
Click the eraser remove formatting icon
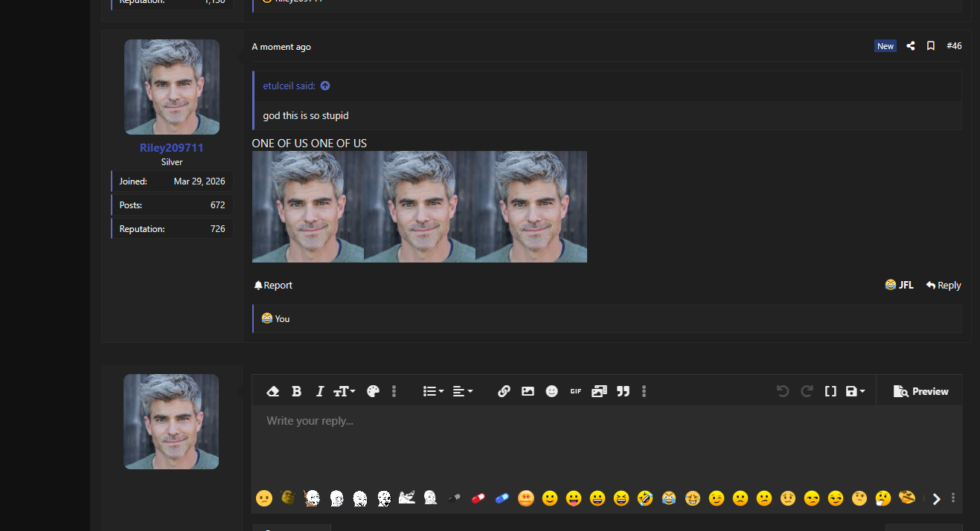(x=272, y=391)
